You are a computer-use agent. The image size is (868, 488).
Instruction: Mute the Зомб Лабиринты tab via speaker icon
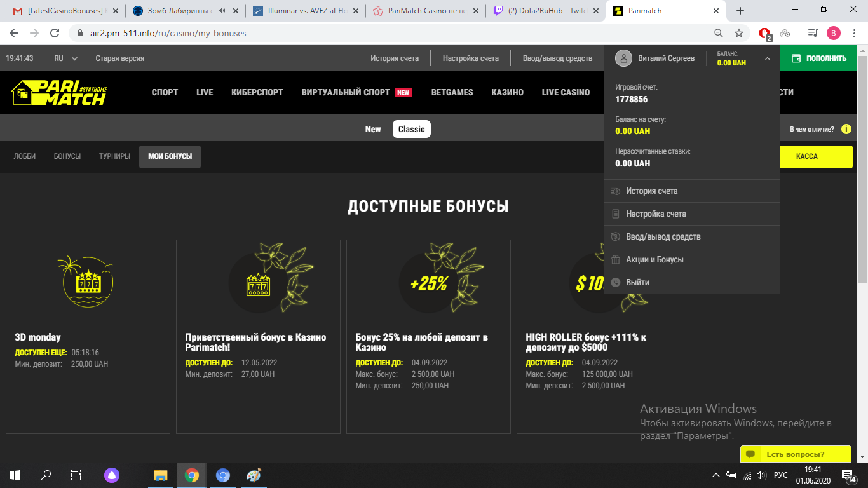pos(222,11)
